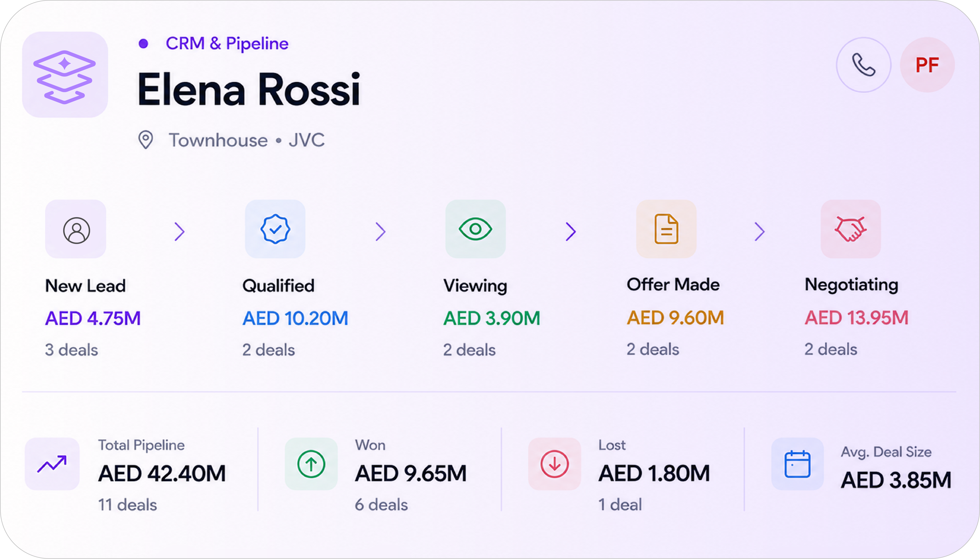980x559 pixels.
Task: Click the location pin icon
Action: coord(145,140)
